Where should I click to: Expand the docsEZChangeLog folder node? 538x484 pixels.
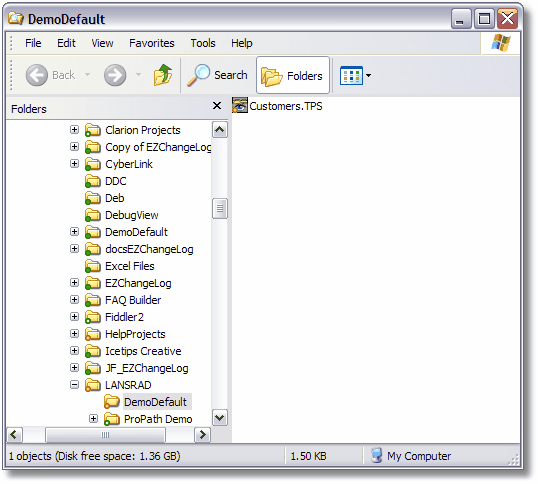pos(74,249)
